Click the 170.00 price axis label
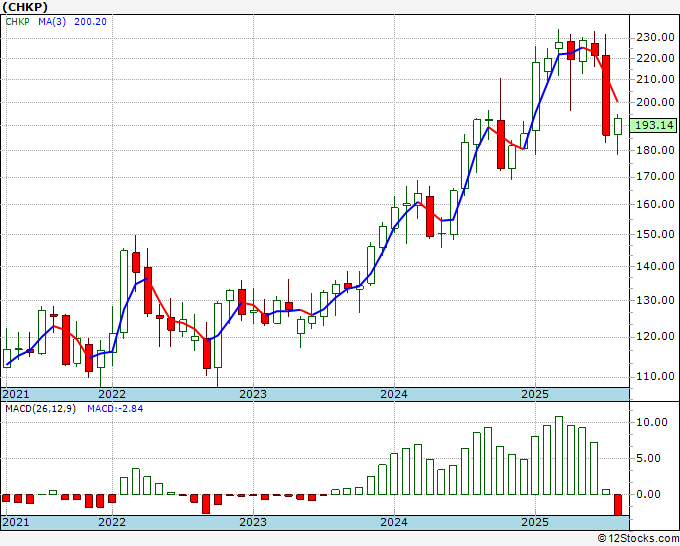This screenshot has height=546, width=680. click(x=655, y=177)
